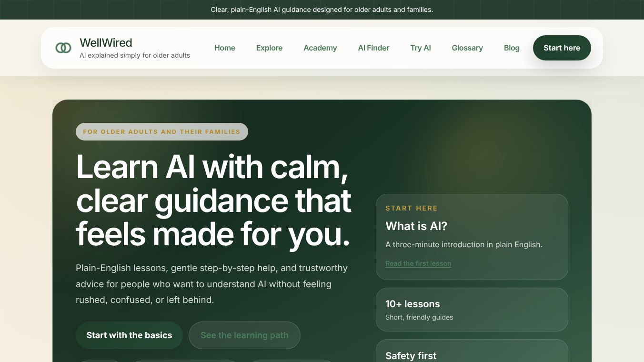Select the 10+ lessons stat card

click(x=472, y=310)
